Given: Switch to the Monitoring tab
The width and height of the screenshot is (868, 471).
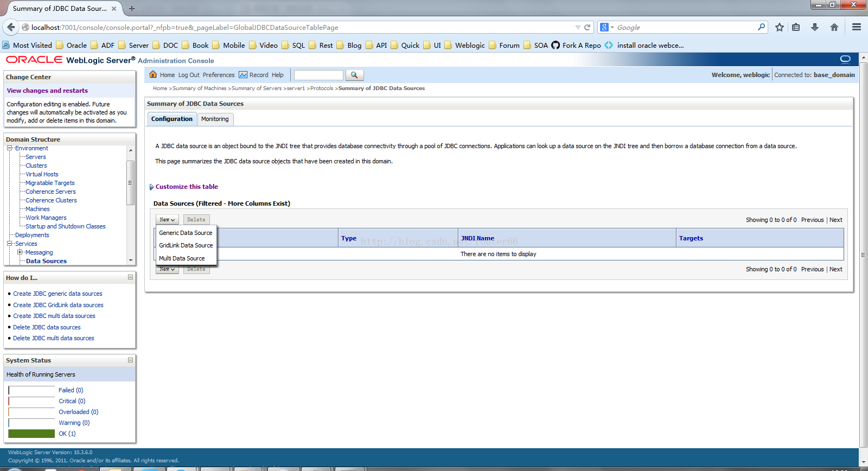Looking at the screenshot, I should coord(215,119).
